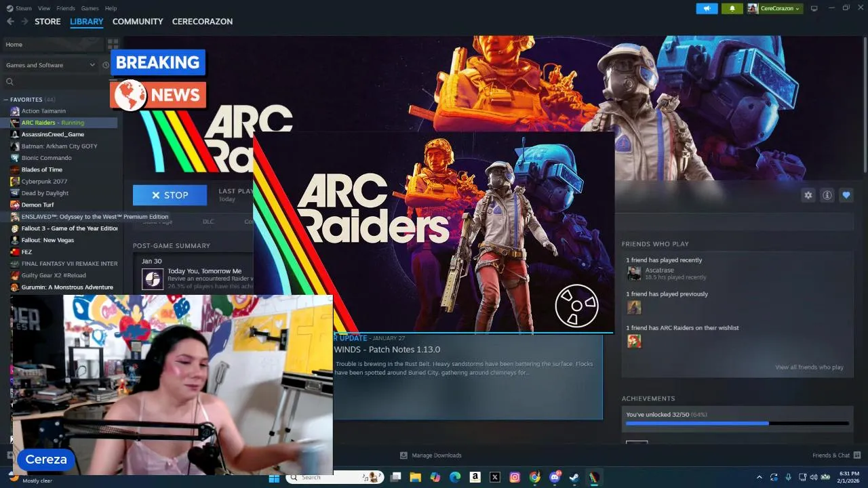868x488 pixels.
Task: Open Task View on taskbar
Action: point(396,477)
